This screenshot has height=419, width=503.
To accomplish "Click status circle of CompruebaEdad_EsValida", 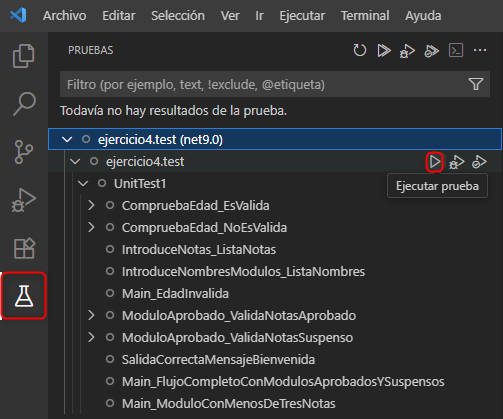I will tap(110, 205).
